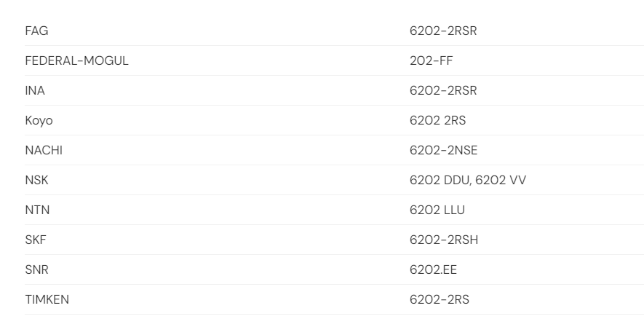Click part number 6202-2RSR in FAG row
Screen dimensions: 644x335
[443, 31]
